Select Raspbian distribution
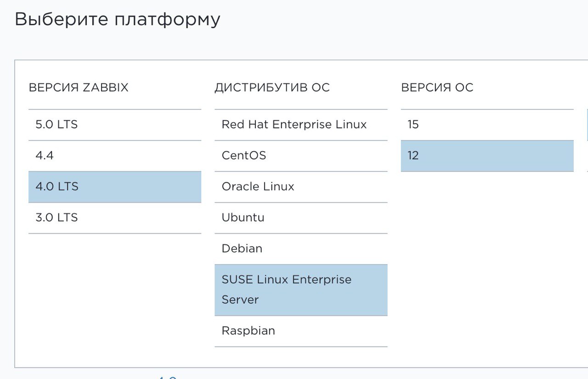Image resolution: width=588 pixels, height=379 pixels. 301,331
